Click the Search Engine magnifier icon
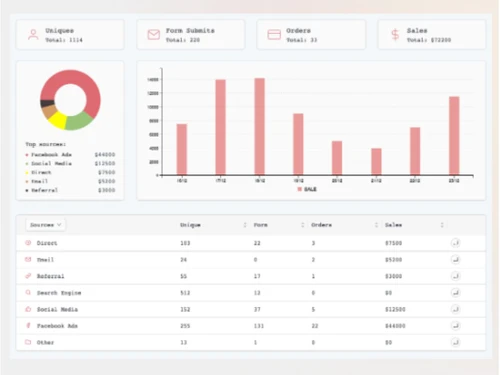Screen dimensions: 500x375 tap(28, 292)
